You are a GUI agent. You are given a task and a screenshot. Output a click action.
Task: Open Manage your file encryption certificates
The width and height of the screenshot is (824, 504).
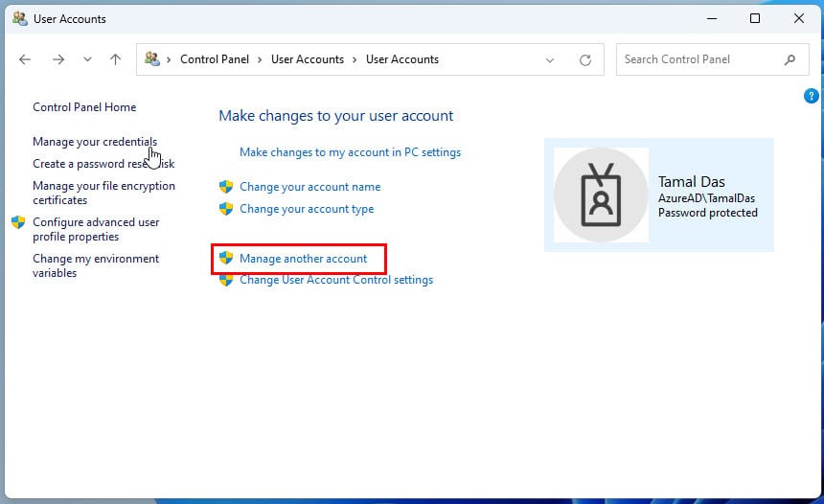pos(103,193)
